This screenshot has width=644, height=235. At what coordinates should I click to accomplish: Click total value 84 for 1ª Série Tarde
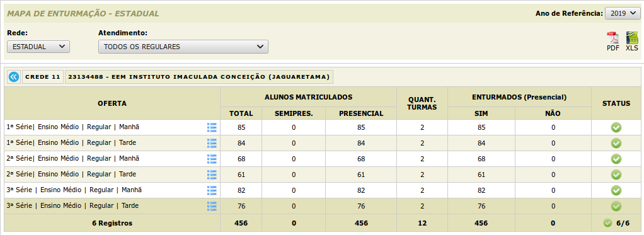241,143
